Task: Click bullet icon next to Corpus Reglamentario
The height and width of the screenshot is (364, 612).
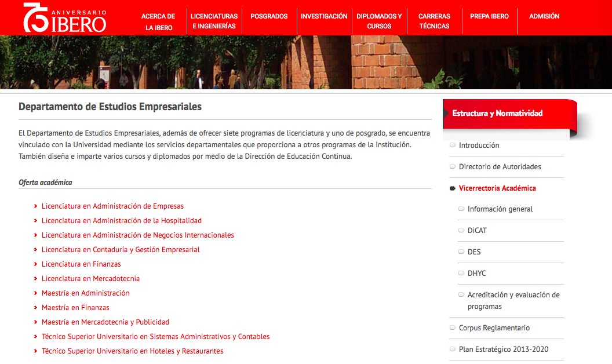Action: pyautogui.click(x=453, y=327)
